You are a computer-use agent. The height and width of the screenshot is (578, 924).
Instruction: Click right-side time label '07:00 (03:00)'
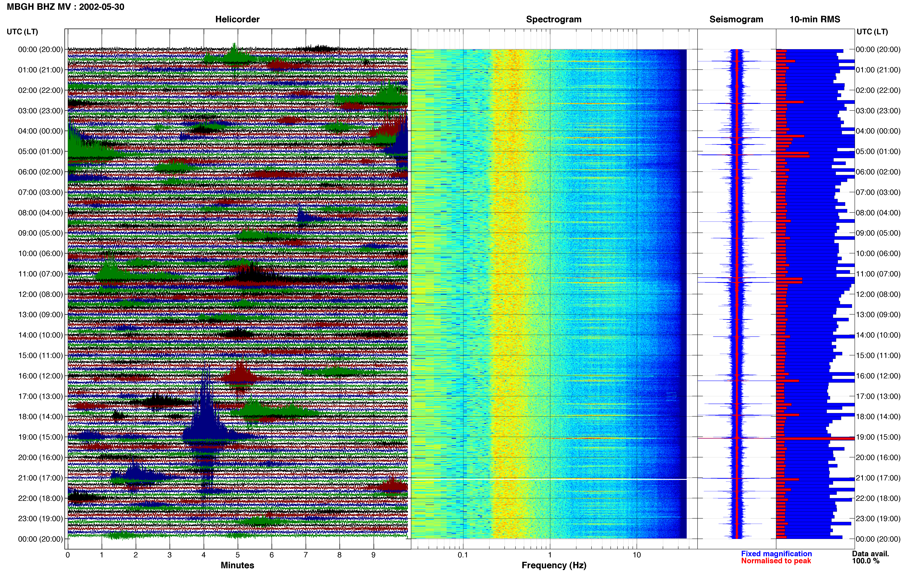pos(878,192)
